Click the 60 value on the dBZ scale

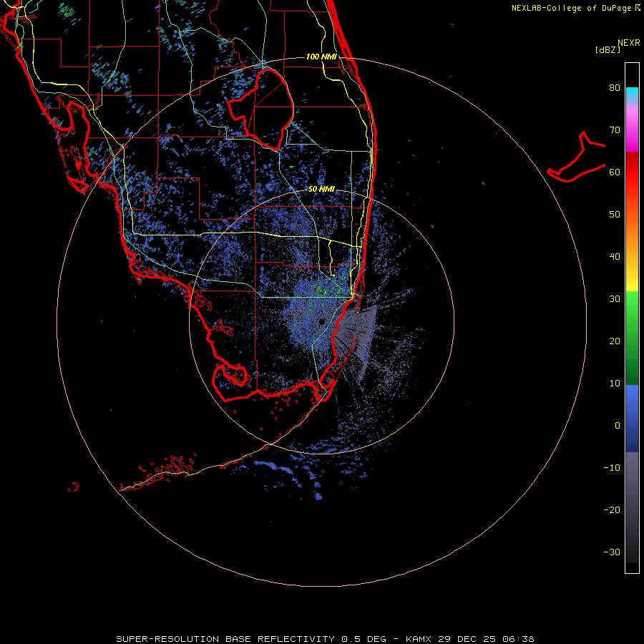[x=615, y=172]
